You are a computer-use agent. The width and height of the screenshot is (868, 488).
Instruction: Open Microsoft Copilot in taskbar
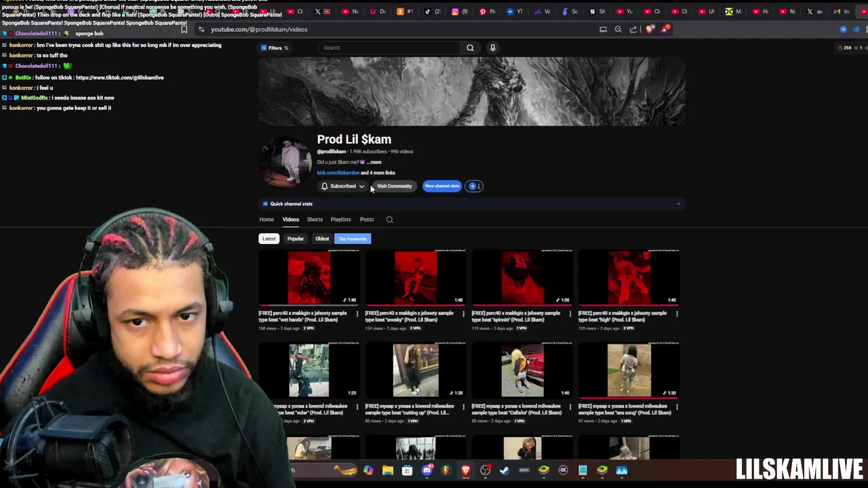[368, 470]
